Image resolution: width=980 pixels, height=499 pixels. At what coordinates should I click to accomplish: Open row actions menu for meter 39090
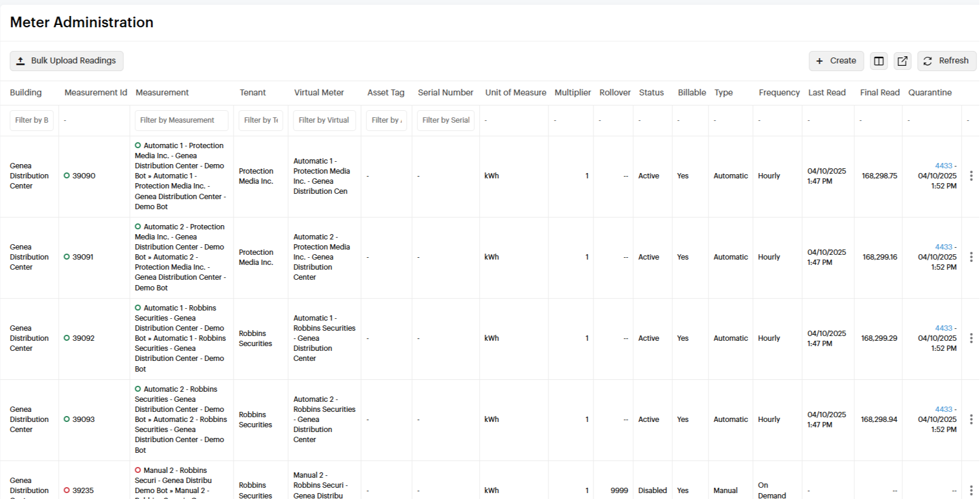click(971, 176)
